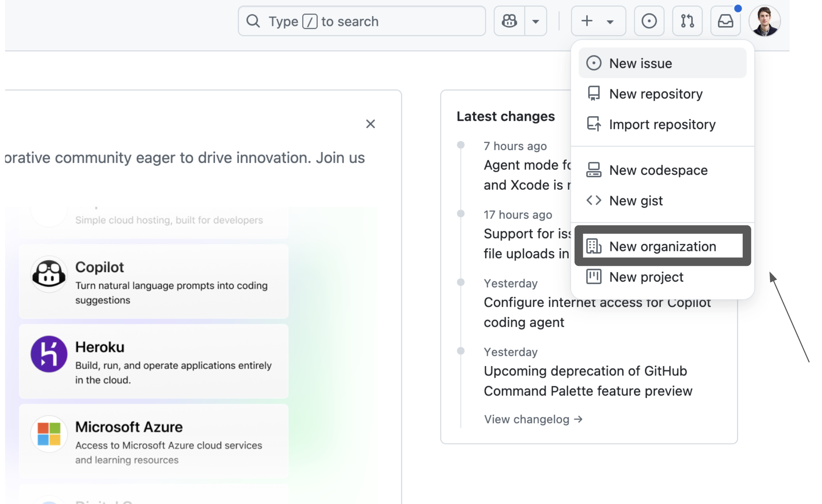822x504 pixels.
Task: Choose Import repository menu item
Action: pos(662,124)
